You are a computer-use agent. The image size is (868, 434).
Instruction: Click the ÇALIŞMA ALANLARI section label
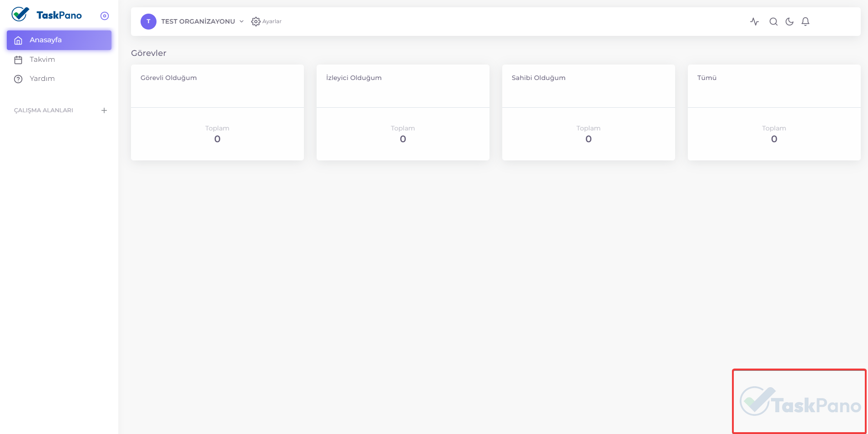pyautogui.click(x=44, y=110)
